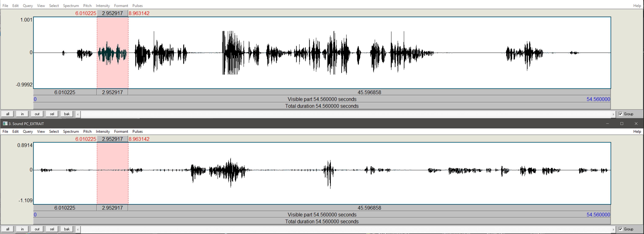Open Formant menu in PC_EXTRAIT window
The width and height of the screenshot is (644, 234).
pyautogui.click(x=121, y=131)
